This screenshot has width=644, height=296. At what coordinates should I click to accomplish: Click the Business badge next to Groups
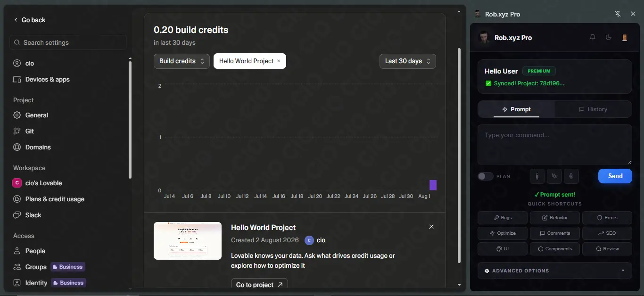[68, 267]
